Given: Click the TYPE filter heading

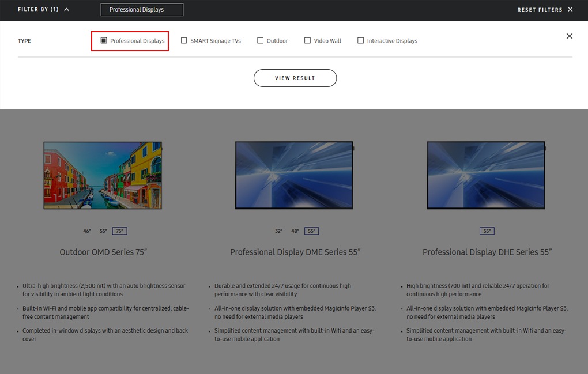Looking at the screenshot, I should [x=24, y=41].
